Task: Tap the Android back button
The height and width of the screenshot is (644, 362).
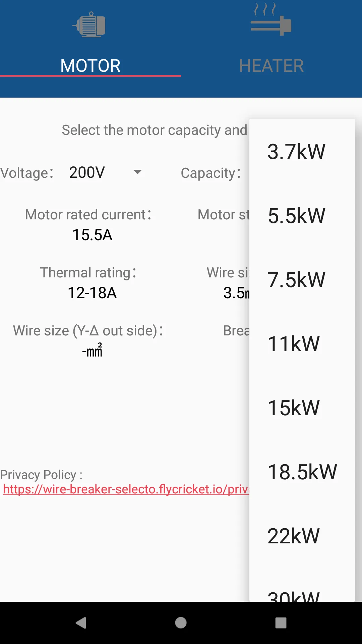Action: click(81, 623)
